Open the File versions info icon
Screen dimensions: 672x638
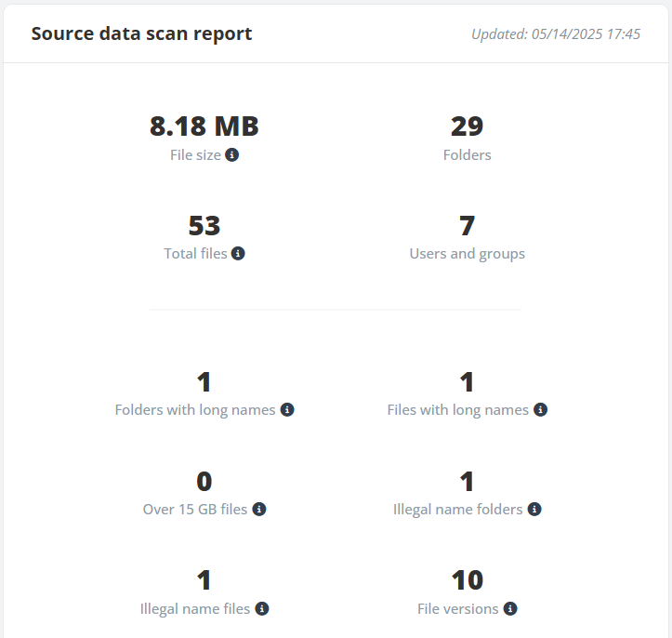510,608
